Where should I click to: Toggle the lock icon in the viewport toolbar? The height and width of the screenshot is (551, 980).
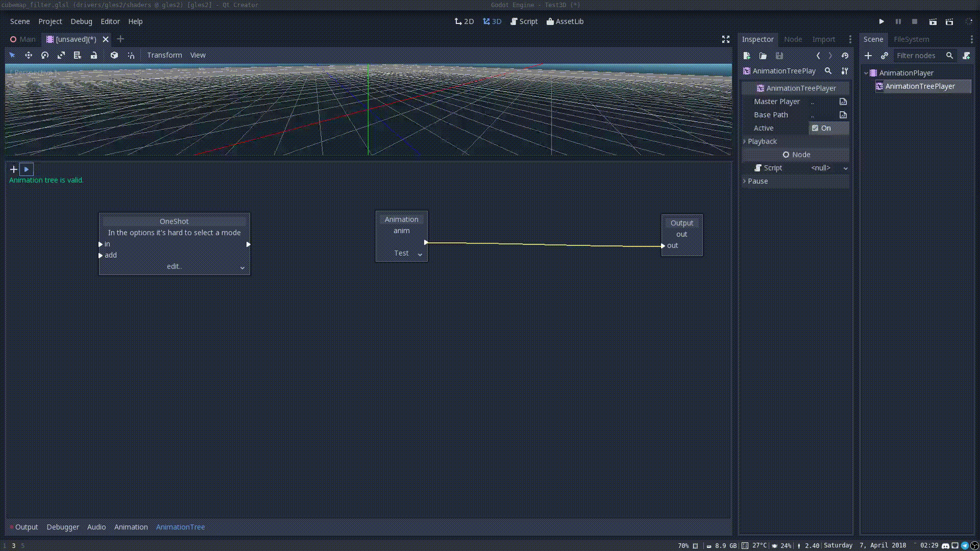pos(94,55)
